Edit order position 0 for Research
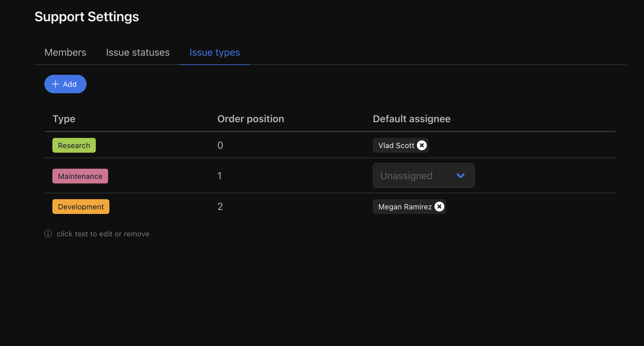 [x=220, y=145]
